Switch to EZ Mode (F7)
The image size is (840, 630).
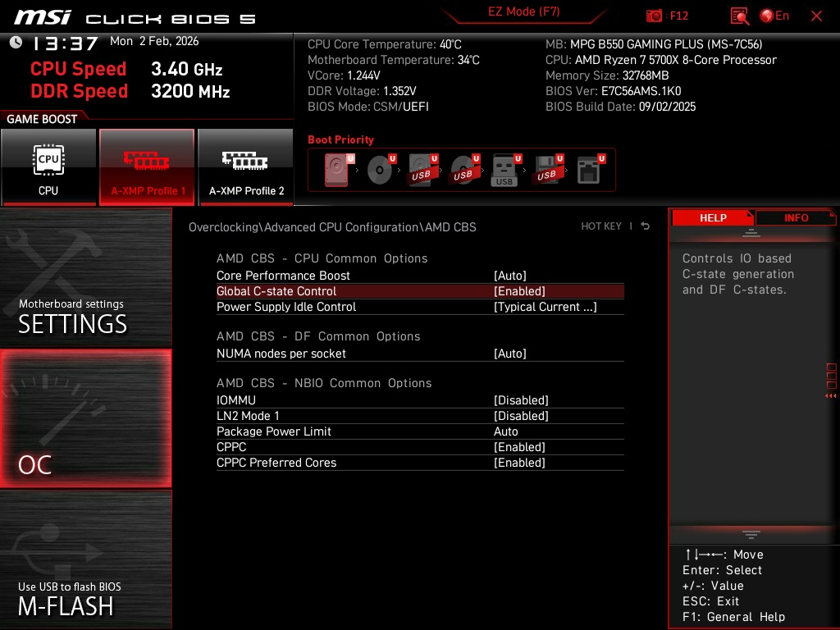tap(523, 11)
